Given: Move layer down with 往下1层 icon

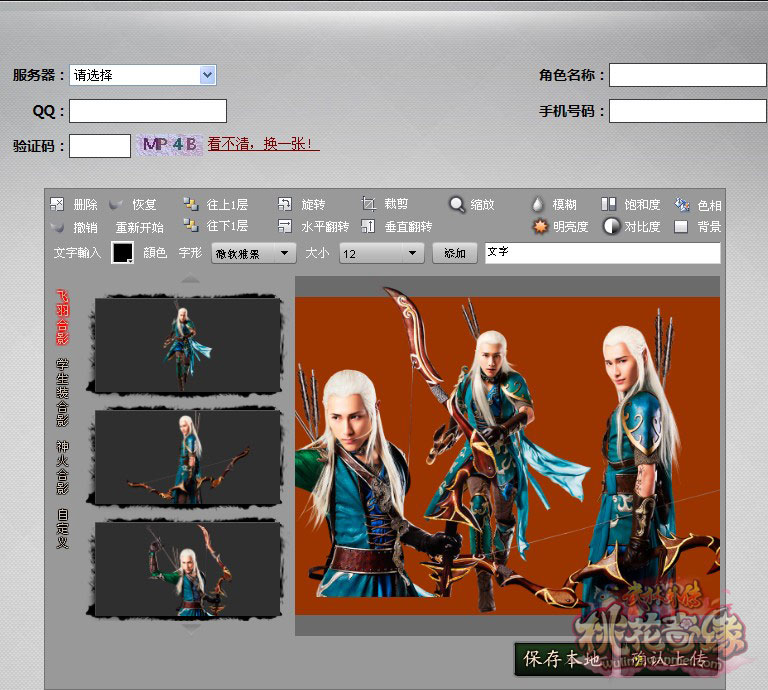Looking at the screenshot, I should [191, 225].
